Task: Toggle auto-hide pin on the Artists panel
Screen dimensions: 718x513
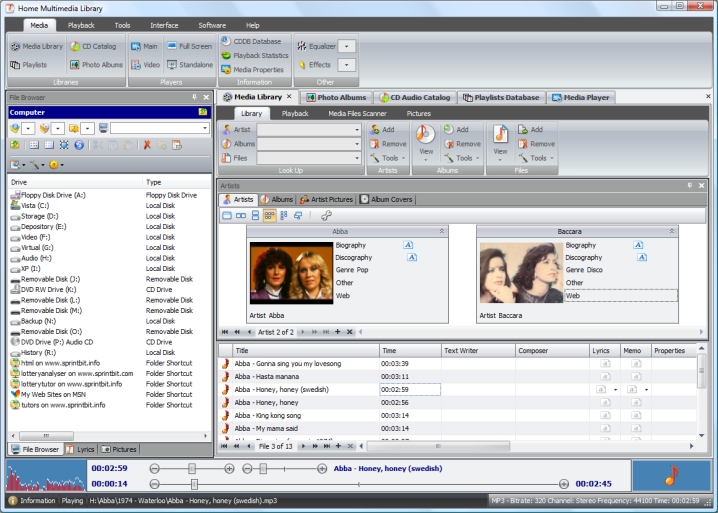Action: coord(689,185)
